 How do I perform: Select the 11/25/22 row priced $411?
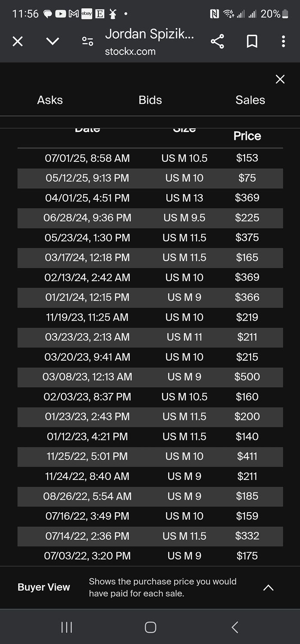(150, 456)
